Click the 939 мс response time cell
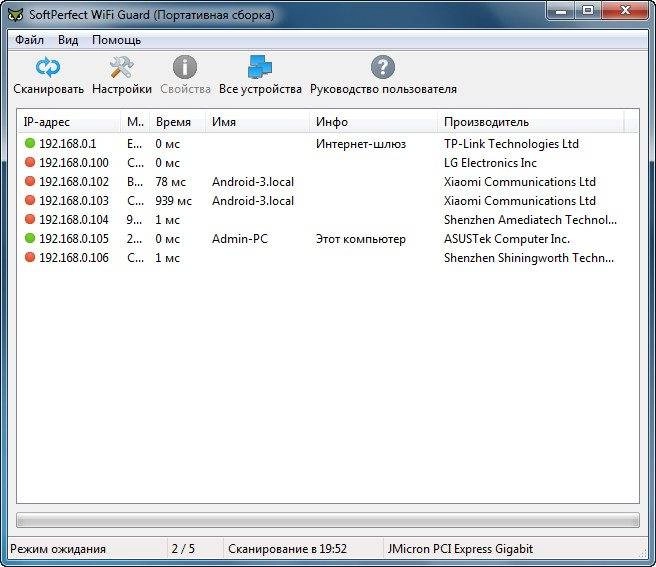 (x=173, y=200)
